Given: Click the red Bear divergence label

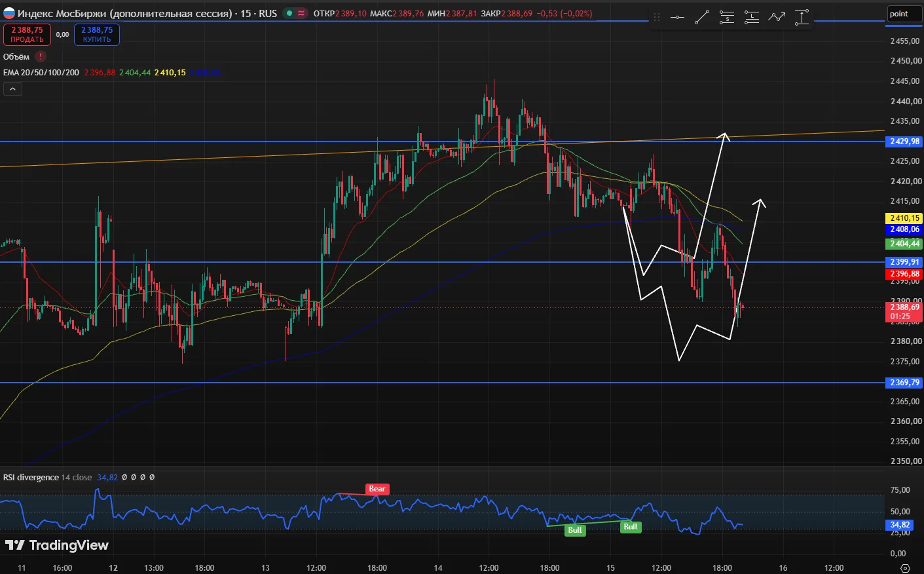Looking at the screenshot, I should tap(377, 489).
